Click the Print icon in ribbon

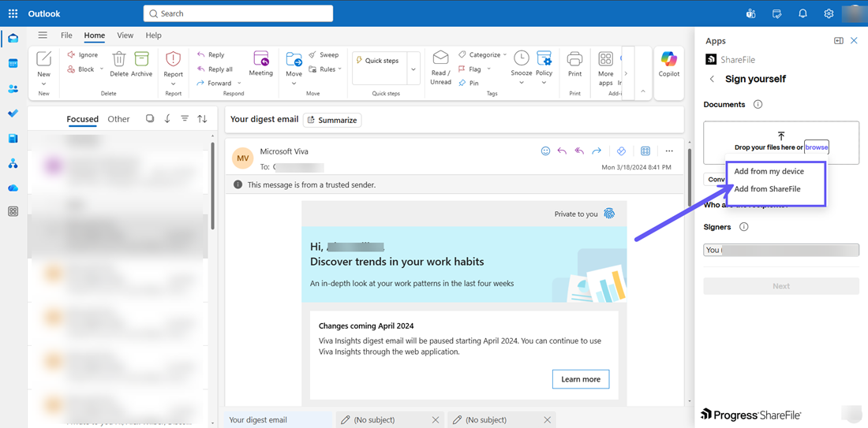pos(574,58)
